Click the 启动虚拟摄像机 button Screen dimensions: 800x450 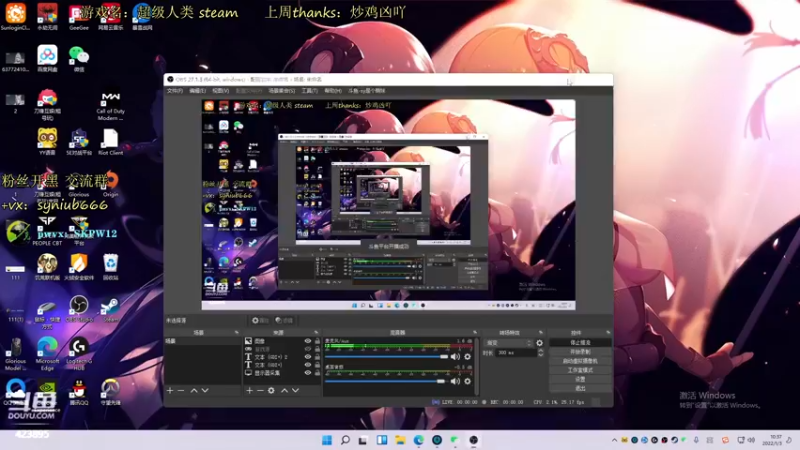click(x=580, y=361)
